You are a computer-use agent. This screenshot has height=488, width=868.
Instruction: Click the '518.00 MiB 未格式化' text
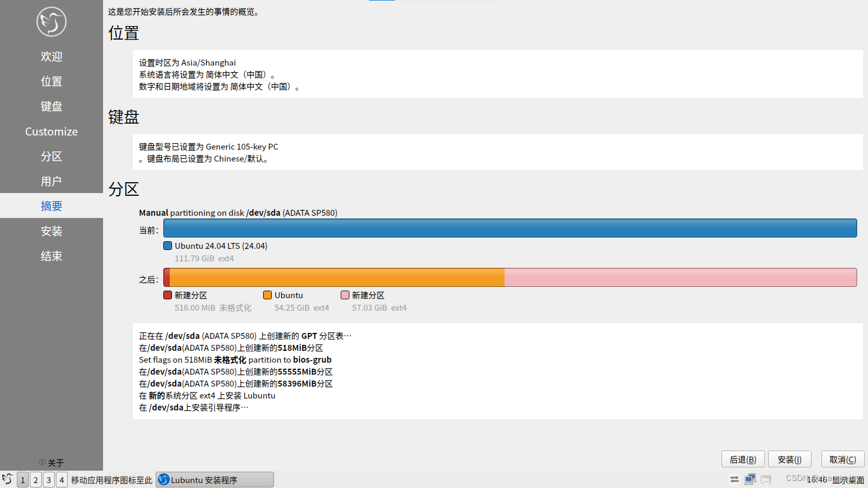pos(213,308)
